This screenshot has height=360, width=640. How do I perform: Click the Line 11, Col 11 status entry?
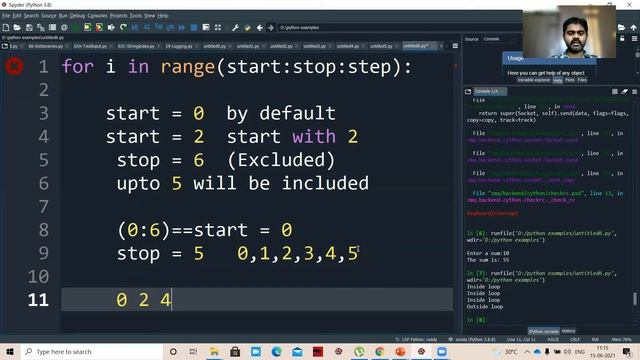tap(521, 339)
